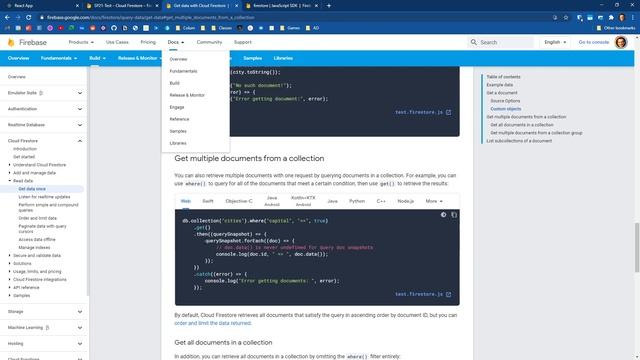View site info via the address bar lock

point(42,18)
